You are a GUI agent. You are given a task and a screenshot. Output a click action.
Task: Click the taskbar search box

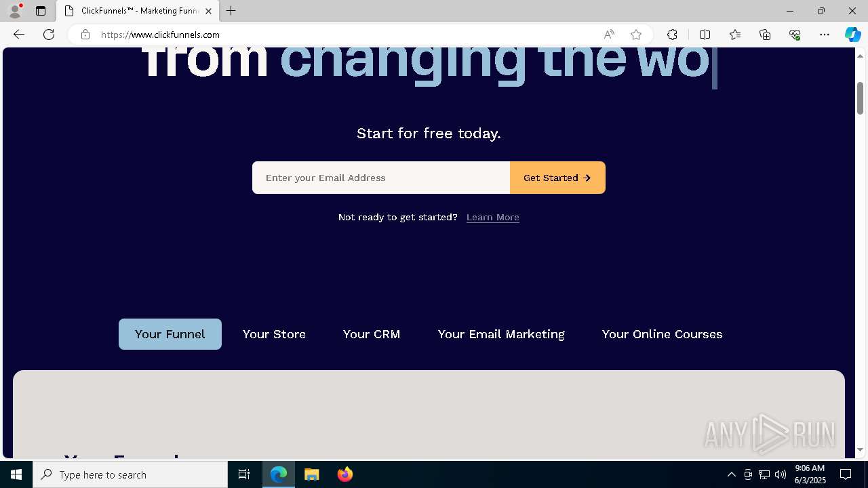click(x=130, y=474)
